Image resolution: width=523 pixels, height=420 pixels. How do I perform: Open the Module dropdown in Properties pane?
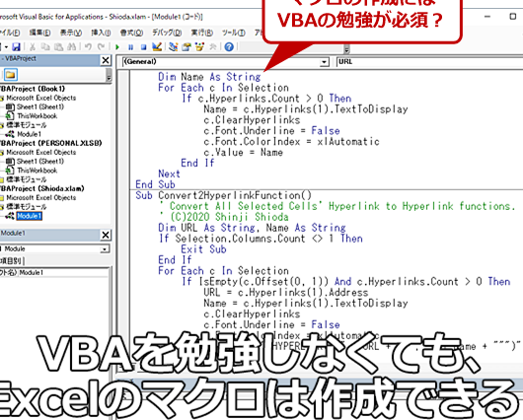pos(105,249)
